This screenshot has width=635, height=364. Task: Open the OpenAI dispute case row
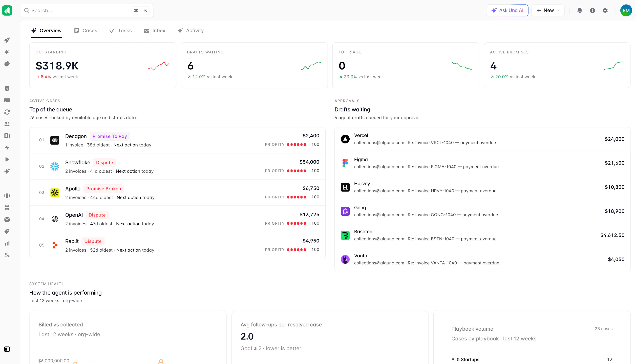pyautogui.click(x=177, y=219)
